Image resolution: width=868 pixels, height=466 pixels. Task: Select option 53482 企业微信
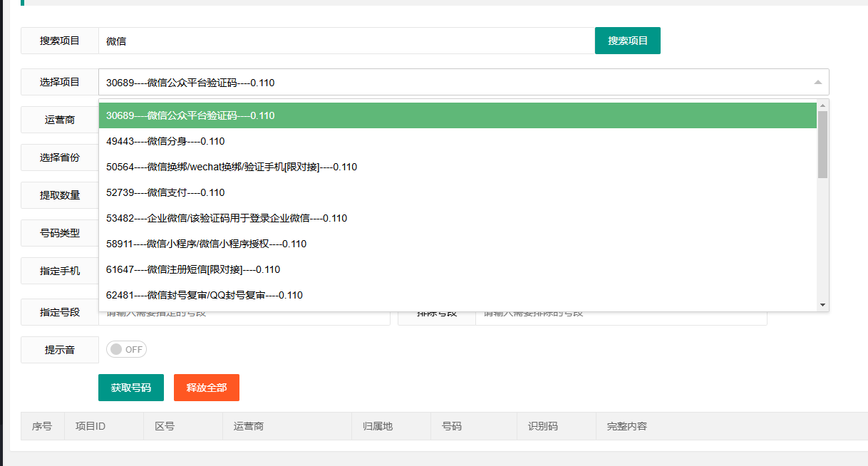(458, 218)
